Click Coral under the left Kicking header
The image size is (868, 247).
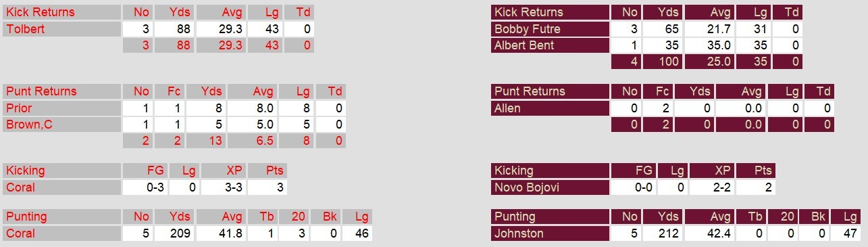point(20,187)
